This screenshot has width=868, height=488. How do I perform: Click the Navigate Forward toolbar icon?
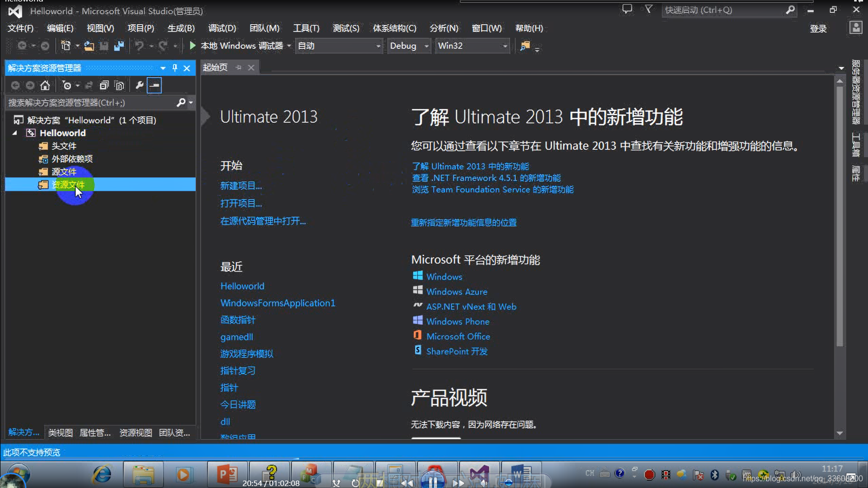click(x=45, y=46)
